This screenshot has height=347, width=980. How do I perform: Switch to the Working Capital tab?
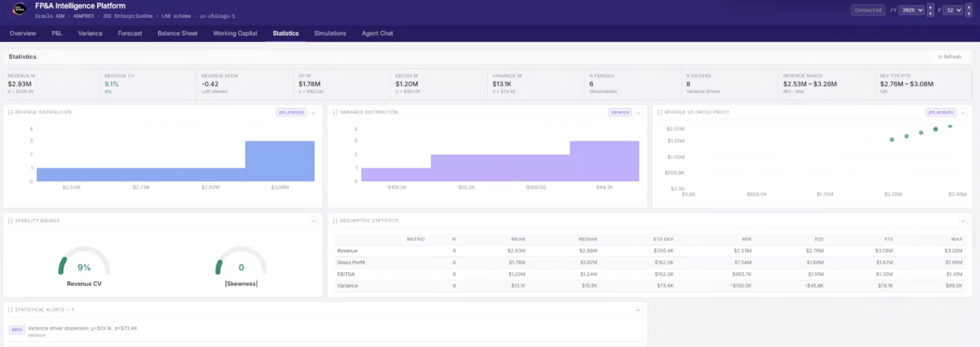pos(235,33)
